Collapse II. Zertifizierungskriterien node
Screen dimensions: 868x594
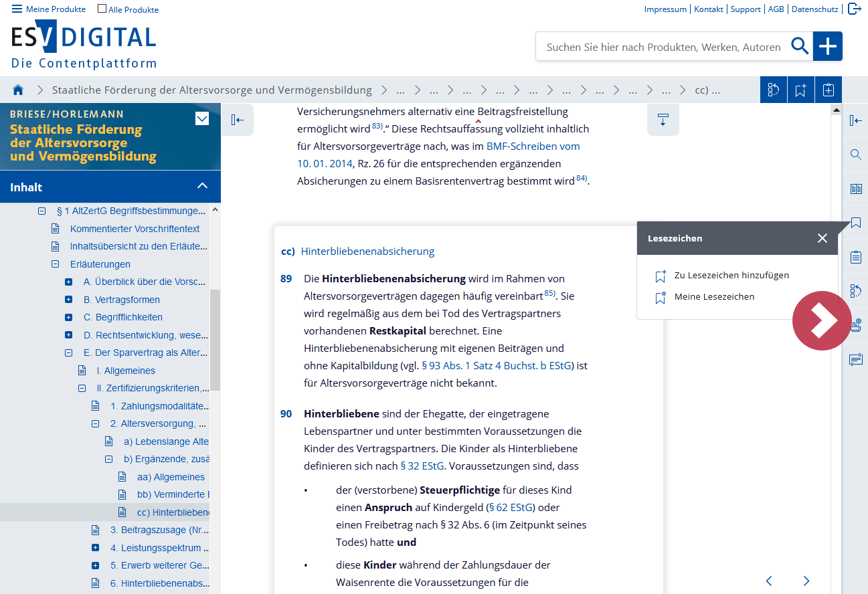[82, 388]
